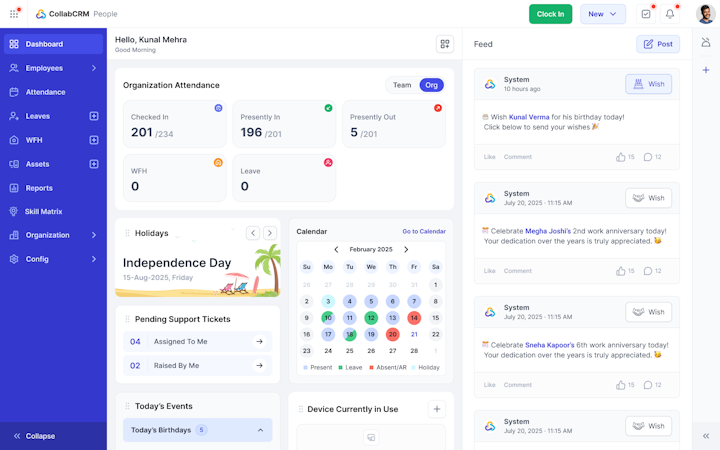
Task: Open the right panel people icon
Action: coord(706,43)
